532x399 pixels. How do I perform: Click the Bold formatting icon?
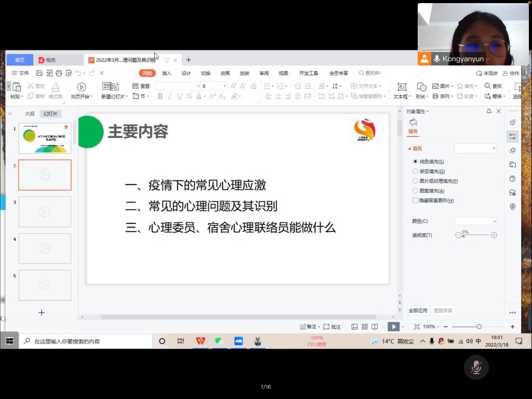(x=161, y=96)
